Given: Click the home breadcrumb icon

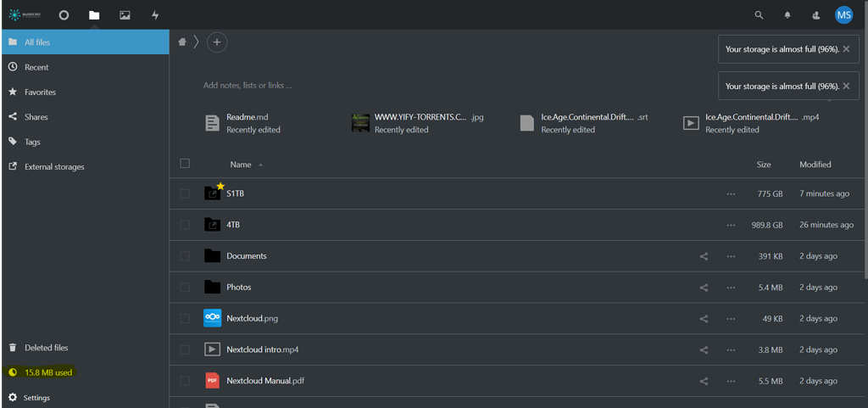Looking at the screenshot, I should (181, 42).
